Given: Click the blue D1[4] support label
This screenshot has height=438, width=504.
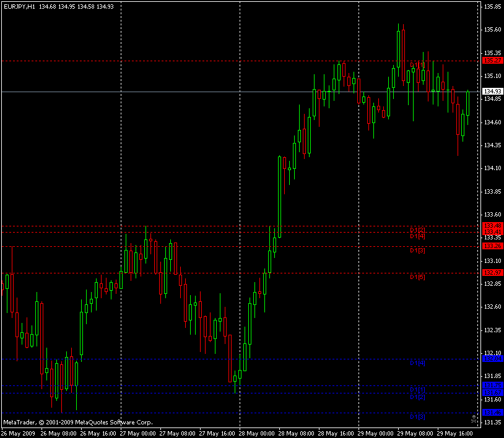Looking at the screenshot, I should click(417, 363).
